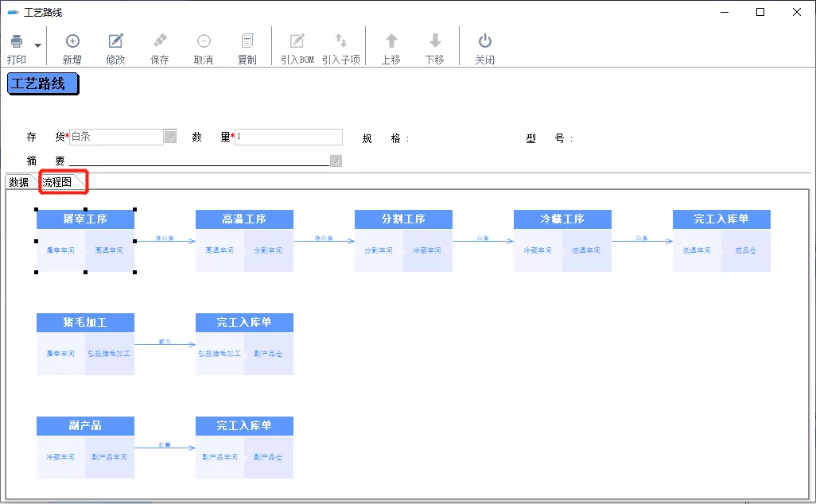Click the 保存 save icon
This screenshot has width=816, height=504.
pyautogui.click(x=160, y=41)
